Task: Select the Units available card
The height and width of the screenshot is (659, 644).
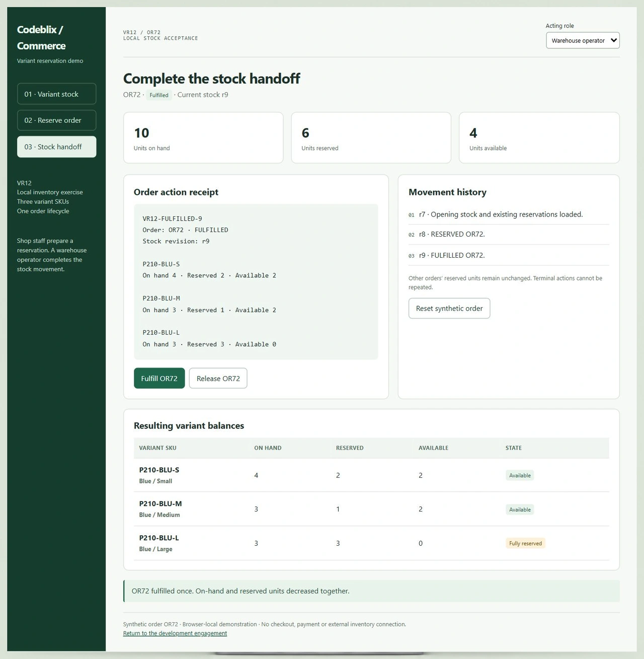Action: [x=539, y=137]
